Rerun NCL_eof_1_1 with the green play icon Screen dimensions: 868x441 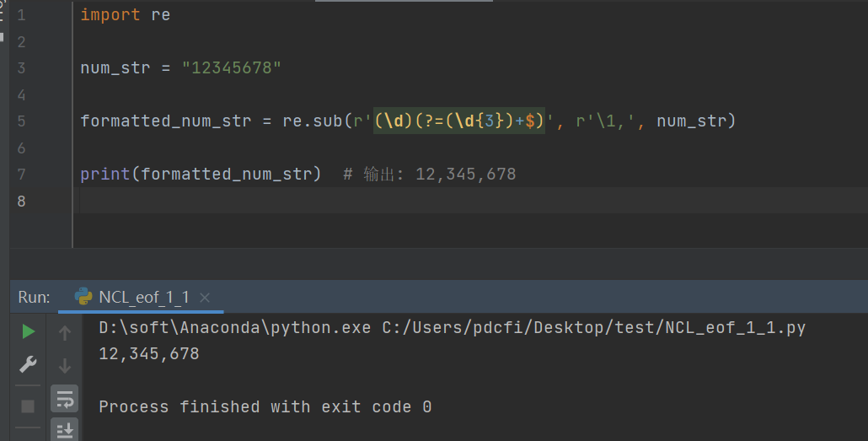[x=28, y=331]
